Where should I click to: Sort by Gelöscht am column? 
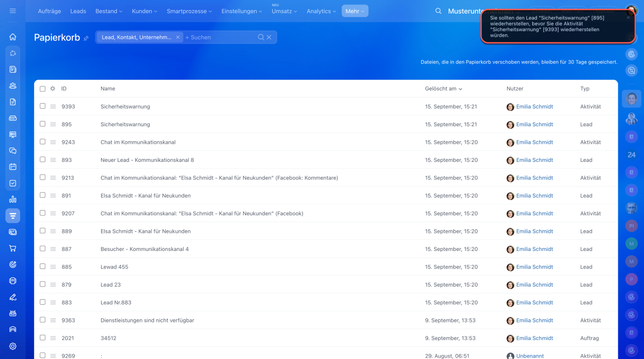point(443,88)
